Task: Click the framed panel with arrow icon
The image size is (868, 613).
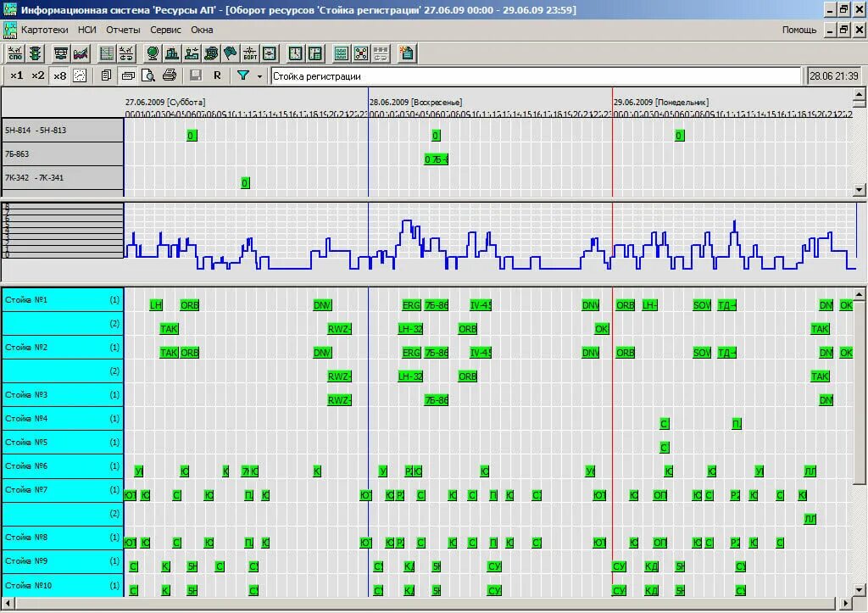Action: (x=270, y=53)
